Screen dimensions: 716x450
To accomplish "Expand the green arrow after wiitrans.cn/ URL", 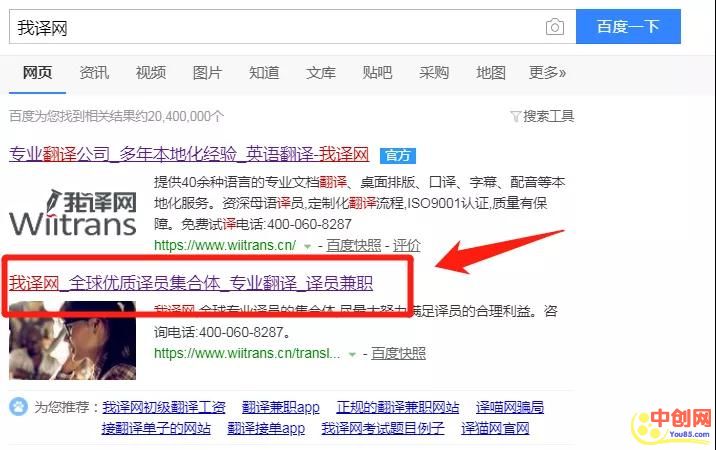I will click(308, 245).
